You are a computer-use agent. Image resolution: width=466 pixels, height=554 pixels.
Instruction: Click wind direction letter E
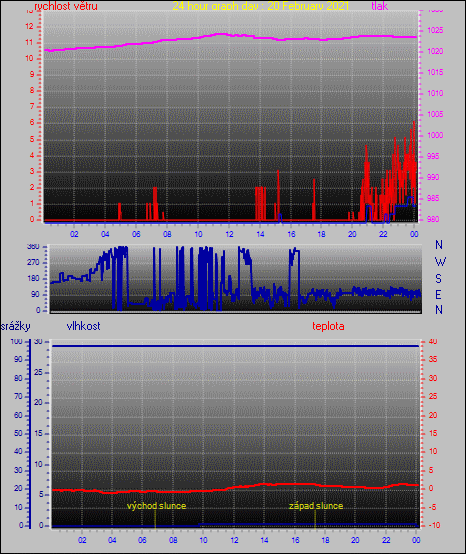click(438, 294)
